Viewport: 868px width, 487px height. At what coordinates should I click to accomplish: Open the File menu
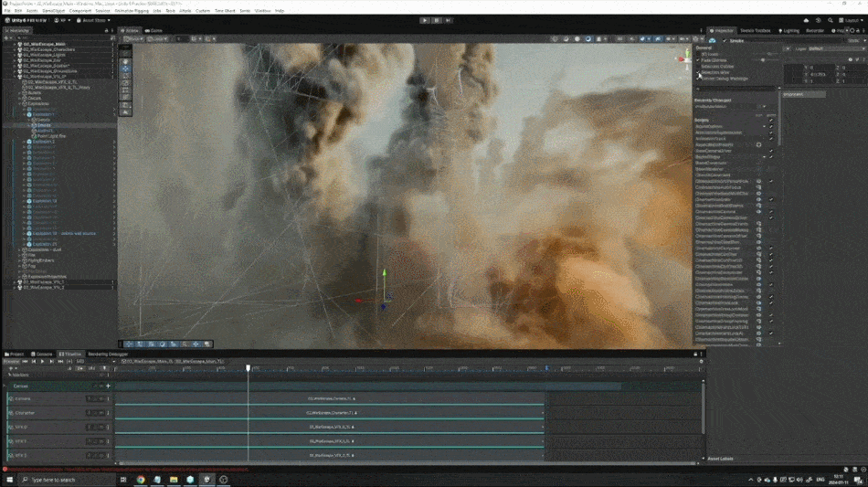[x=7, y=11]
